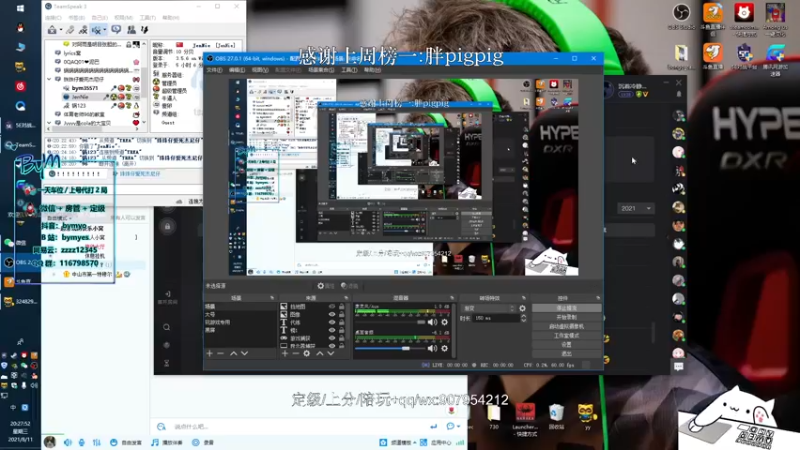800x450 pixels.
Task: Toggle lock on the 代练 text source
Action: (x=342, y=322)
